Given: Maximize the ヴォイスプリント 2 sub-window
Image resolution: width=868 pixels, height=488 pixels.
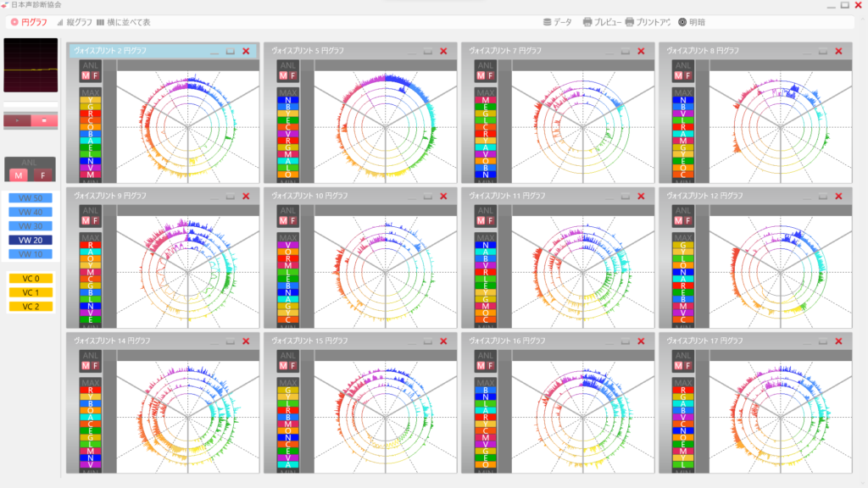Looking at the screenshot, I should 231,51.
